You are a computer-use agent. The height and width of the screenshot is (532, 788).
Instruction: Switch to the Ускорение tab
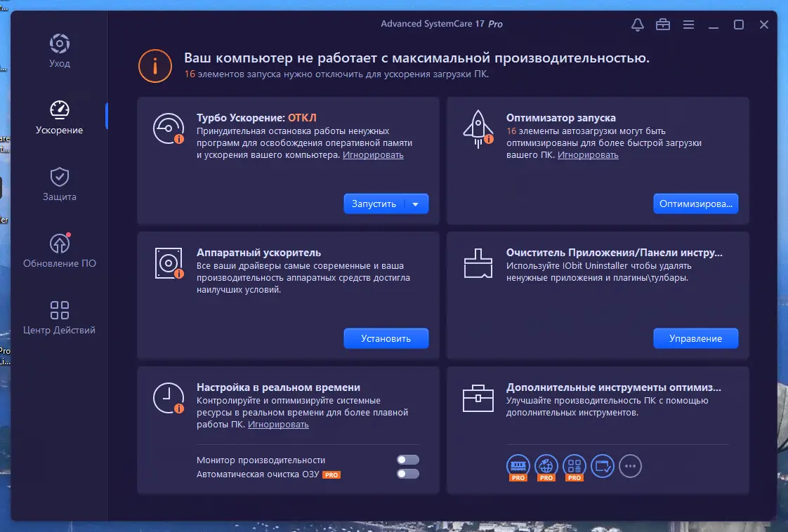(x=60, y=116)
